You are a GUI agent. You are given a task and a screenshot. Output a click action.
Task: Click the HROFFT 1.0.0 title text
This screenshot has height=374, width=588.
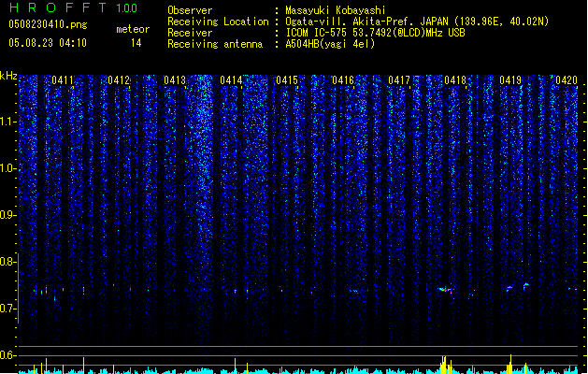[73, 7]
